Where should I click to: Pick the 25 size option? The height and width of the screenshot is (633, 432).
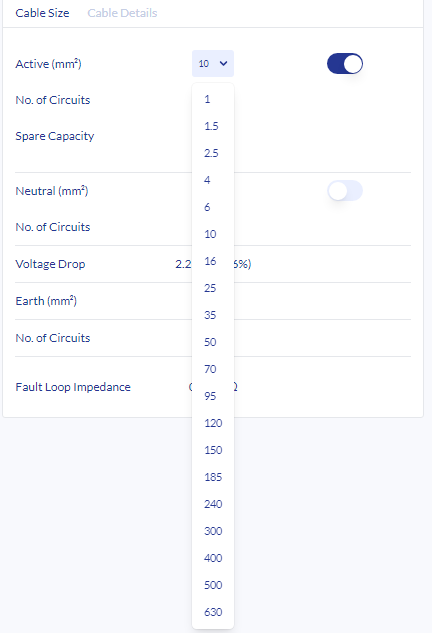tap(213, 288)
